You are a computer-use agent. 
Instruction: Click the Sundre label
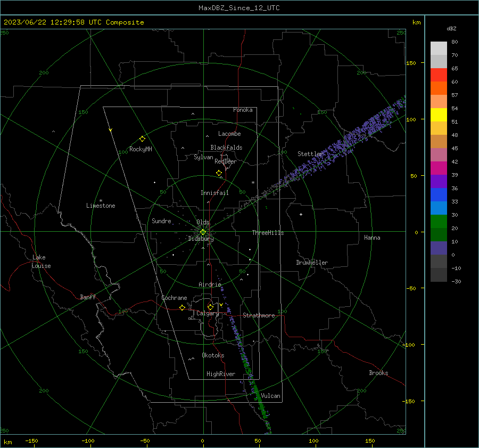161,221
